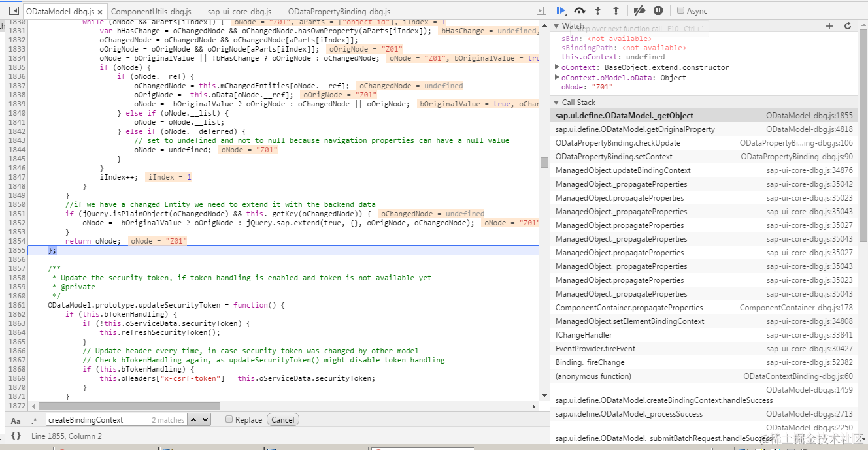
Task: Resume script execution
Action: 561,10
